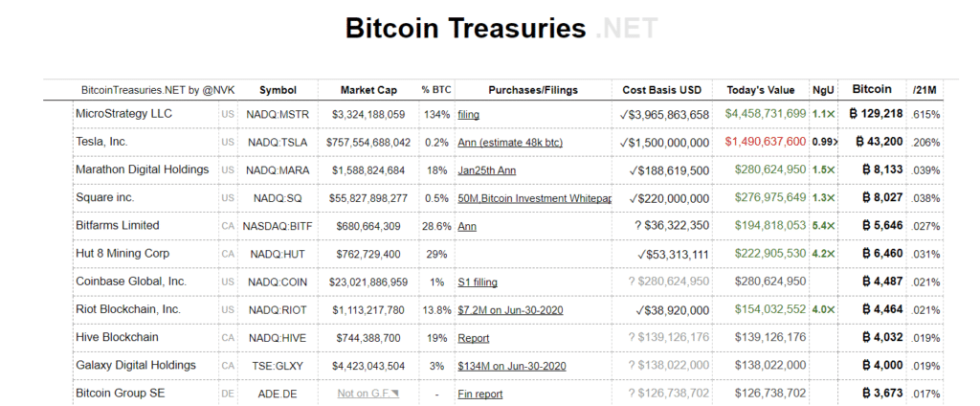Image resolution: width=980 pixels, height=406 pixels.
Task: Open MicroStrategy's filing link
Action: 468,114
